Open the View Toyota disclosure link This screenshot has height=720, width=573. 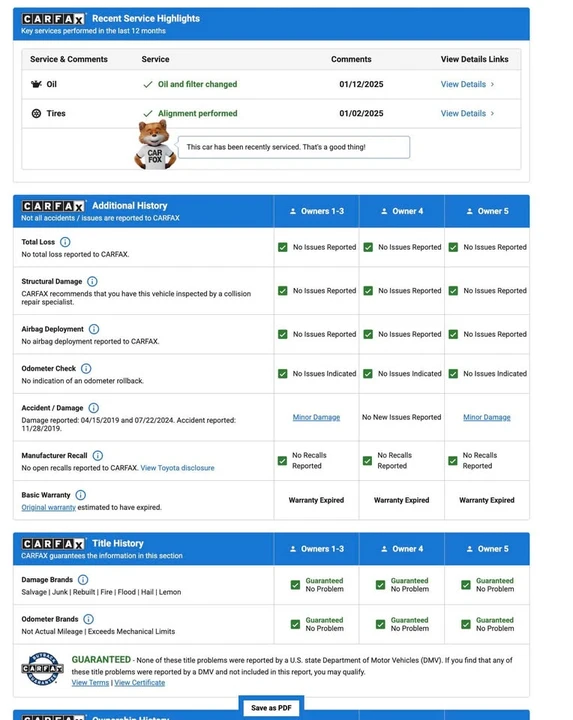point(177,468)
